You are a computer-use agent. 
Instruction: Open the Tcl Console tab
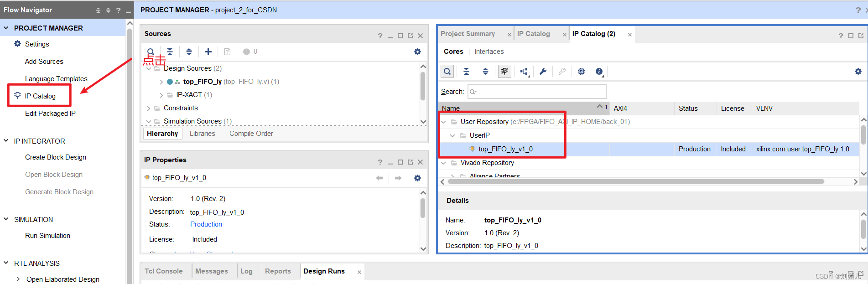click(x=163, y=271)
